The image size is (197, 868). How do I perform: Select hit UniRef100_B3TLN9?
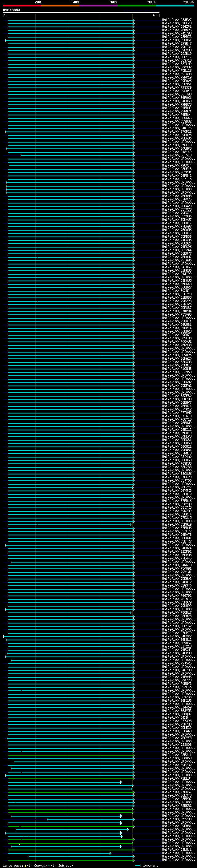177,64
